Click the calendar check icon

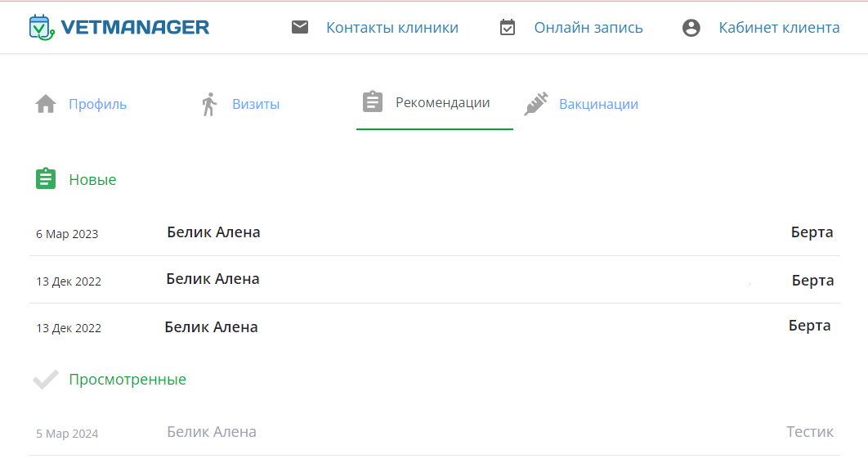coord(508,28)
